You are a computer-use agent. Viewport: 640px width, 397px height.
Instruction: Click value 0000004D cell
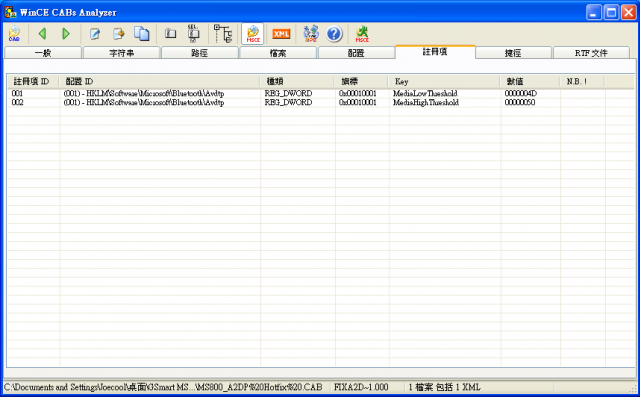tap(521, 93)
